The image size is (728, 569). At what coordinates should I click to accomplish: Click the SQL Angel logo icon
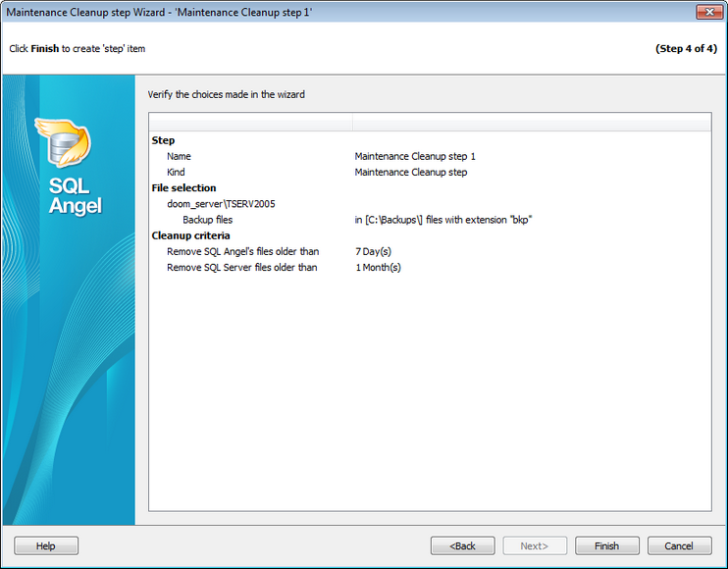tap(64, 142)
